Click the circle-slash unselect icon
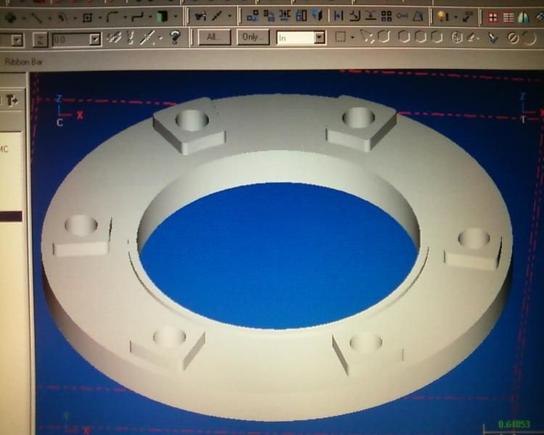Image resolution: width=544 pixels, height=435 pixels. coord(513,37)
